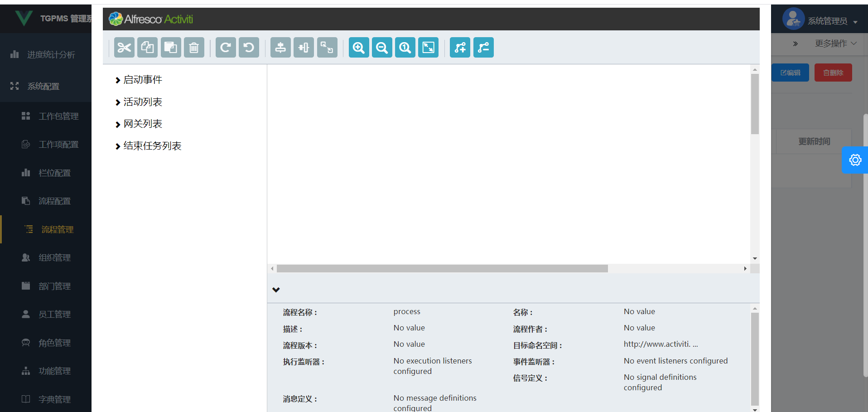The image size is (868, 412).
Task: Zoom in on the process diagram
Action: tap(358, 47)
